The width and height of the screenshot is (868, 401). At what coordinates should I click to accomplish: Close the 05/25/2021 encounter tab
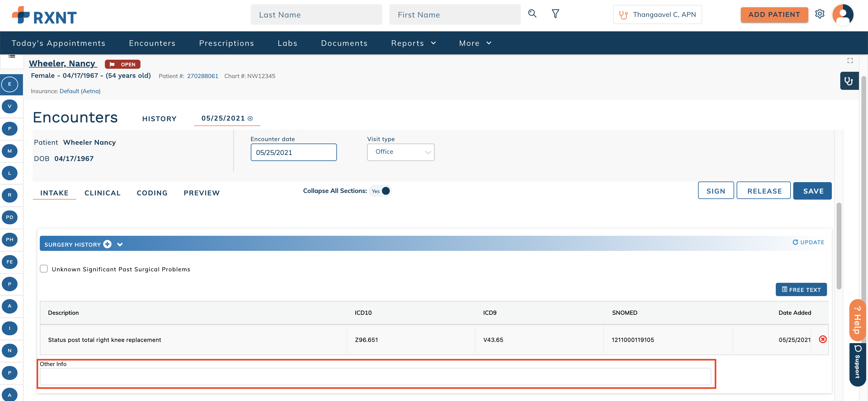pyautogui.click(x=250, y=118)
